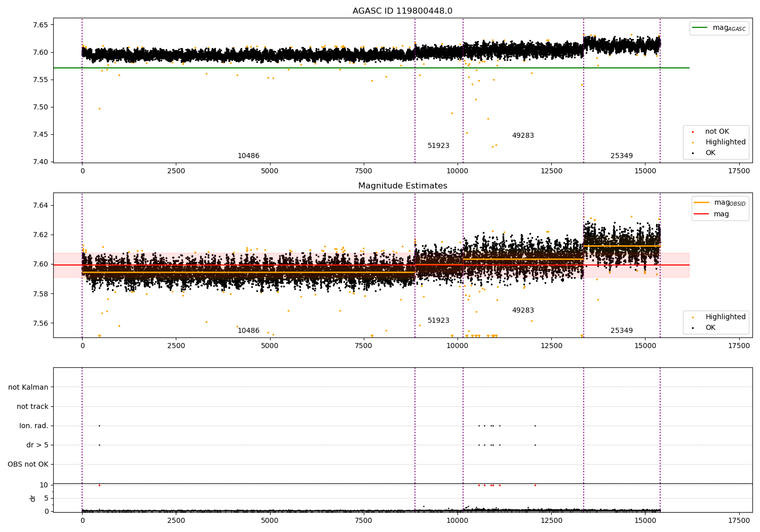Image resolution: width=760 pixels, height=532 pixels.
Task: Click OBSID label 25349 in Magnitude Estimates plot
Action: [621, 331]
